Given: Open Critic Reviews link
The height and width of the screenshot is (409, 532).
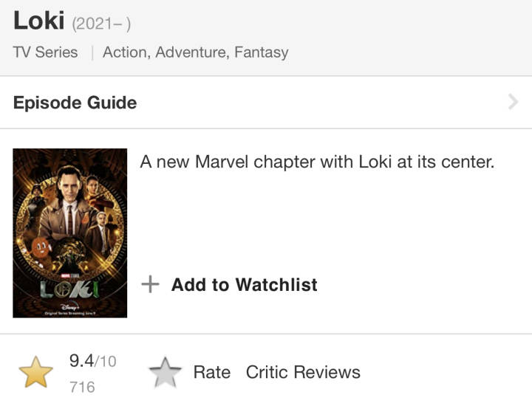Looking at the screenshot, I should click(303, 372).
